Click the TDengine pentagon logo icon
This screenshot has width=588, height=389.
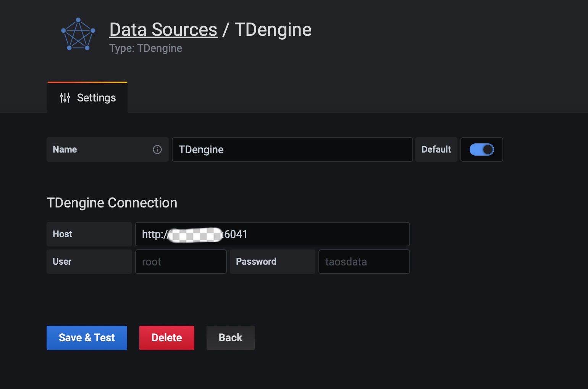(x=78, y=34)
